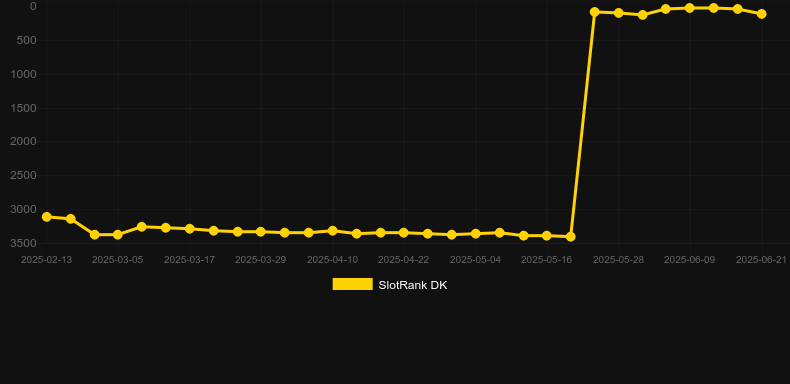Click the y-axis value 500

click(x=27, y=40)
